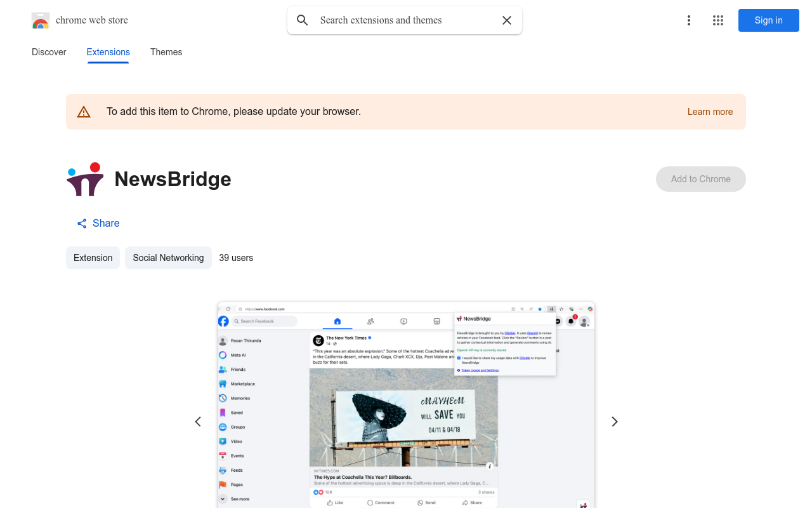Click the Chrome Web Store logo
812x508 pixels.
41,20
